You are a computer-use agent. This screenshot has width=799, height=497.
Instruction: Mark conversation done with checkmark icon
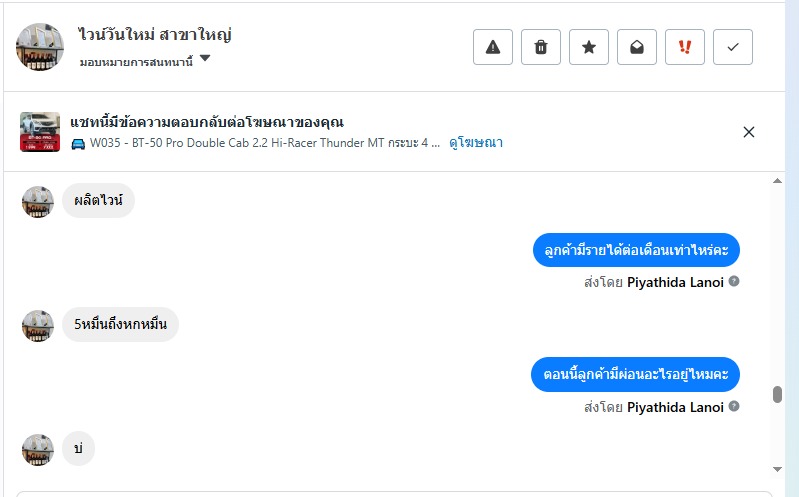pos(733,47)
